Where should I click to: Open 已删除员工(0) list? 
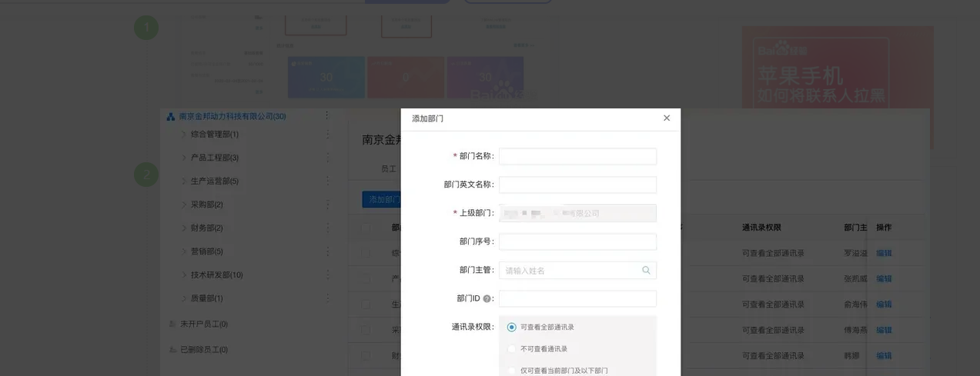tap(204, 350)
